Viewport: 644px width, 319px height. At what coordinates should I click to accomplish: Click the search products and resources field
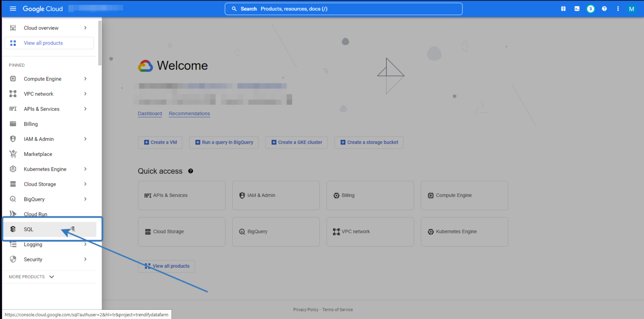(x=343, y=9)
